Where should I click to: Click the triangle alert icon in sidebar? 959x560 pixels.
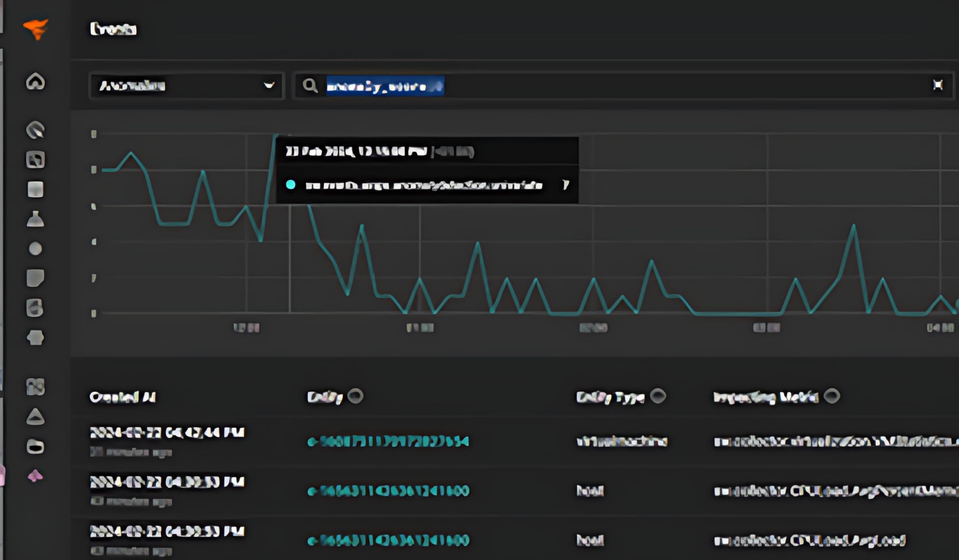pos(35,417)
